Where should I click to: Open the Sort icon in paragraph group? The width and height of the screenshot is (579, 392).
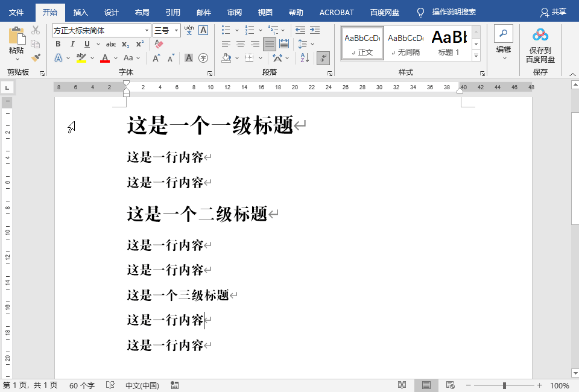[305, 57]
